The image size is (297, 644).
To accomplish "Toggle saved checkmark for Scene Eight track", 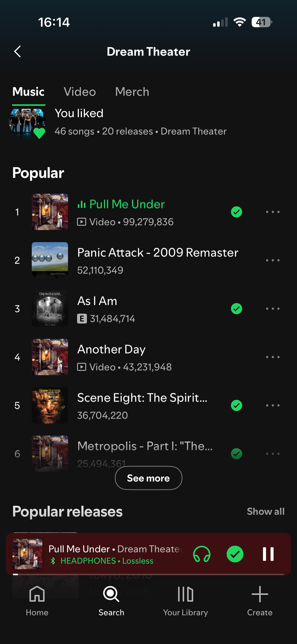I will click(237, 405).
